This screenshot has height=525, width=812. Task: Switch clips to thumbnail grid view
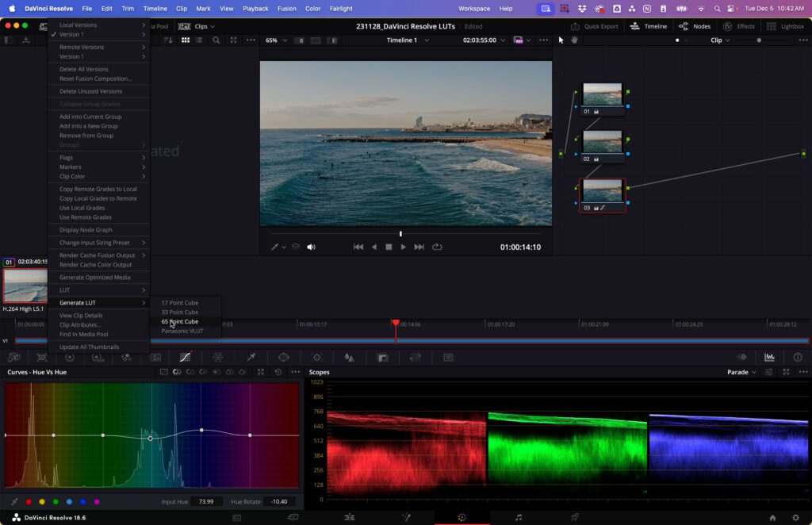[x=186, y=40]
